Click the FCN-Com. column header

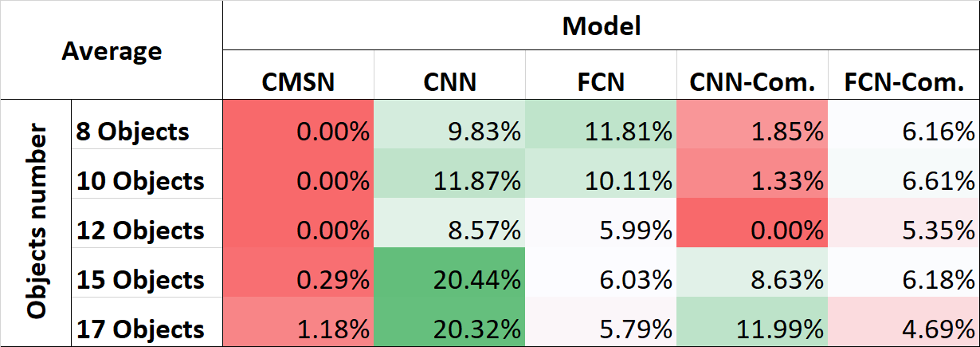tap(904, 83)
